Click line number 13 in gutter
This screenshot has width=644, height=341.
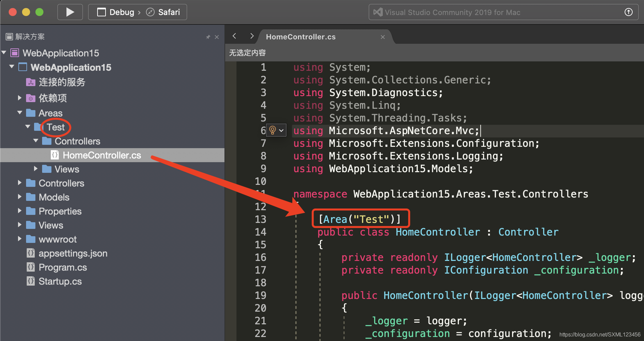(x=261, y=219)
